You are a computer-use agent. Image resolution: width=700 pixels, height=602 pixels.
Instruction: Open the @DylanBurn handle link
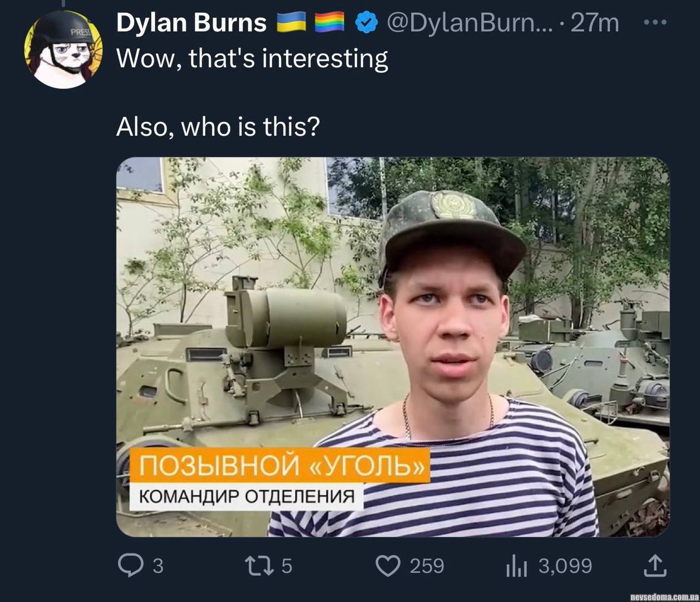coord(470,23)
